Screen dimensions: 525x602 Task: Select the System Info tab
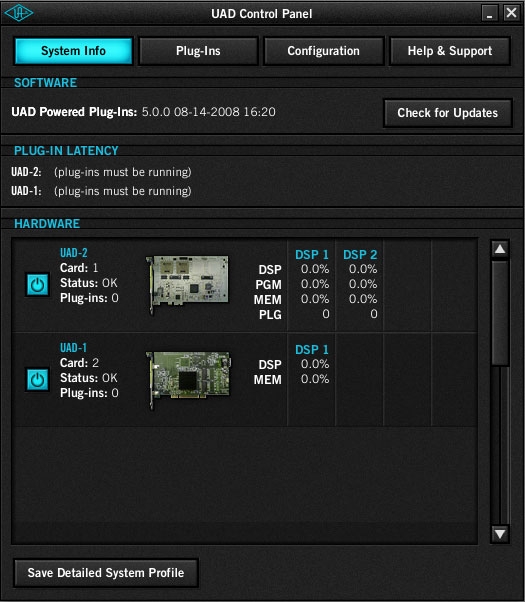(73, 51)
